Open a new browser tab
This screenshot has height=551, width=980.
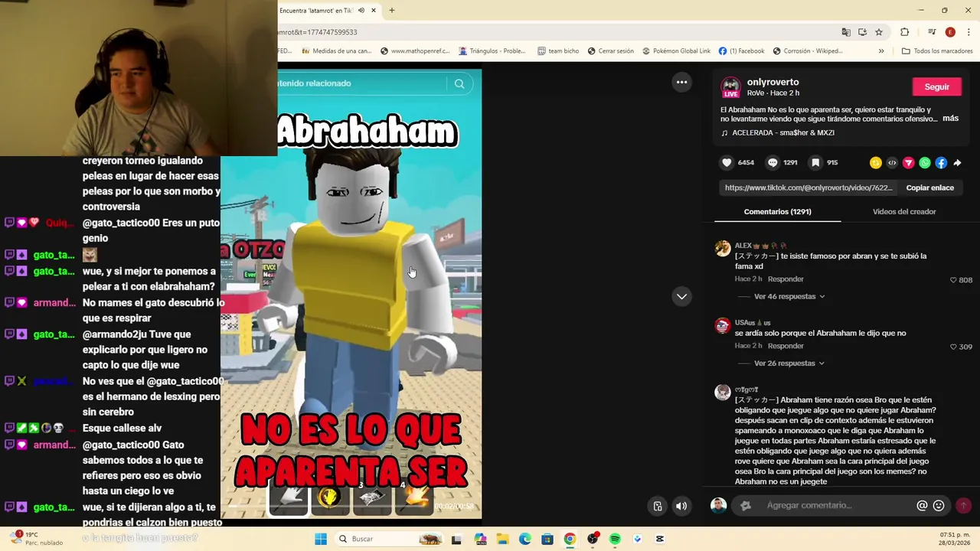point(391,11)
